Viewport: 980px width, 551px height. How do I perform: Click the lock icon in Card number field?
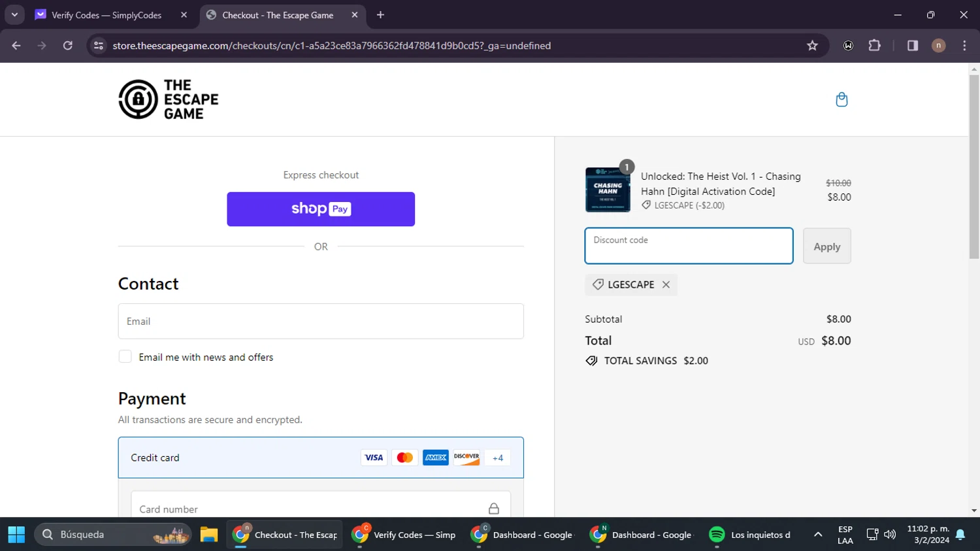[494, 509]
